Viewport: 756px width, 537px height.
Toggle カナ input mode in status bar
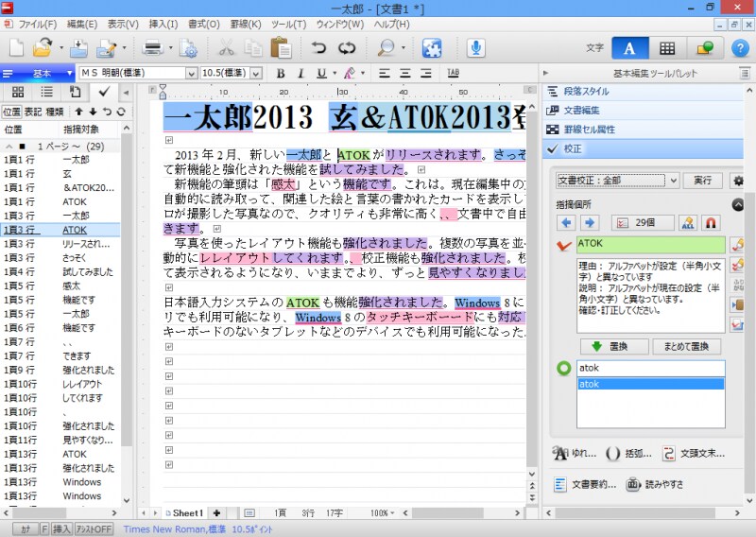click(26, 529)
